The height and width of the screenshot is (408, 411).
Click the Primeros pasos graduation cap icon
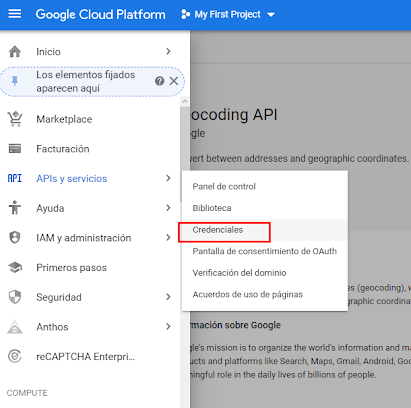[x=15, y=267]
